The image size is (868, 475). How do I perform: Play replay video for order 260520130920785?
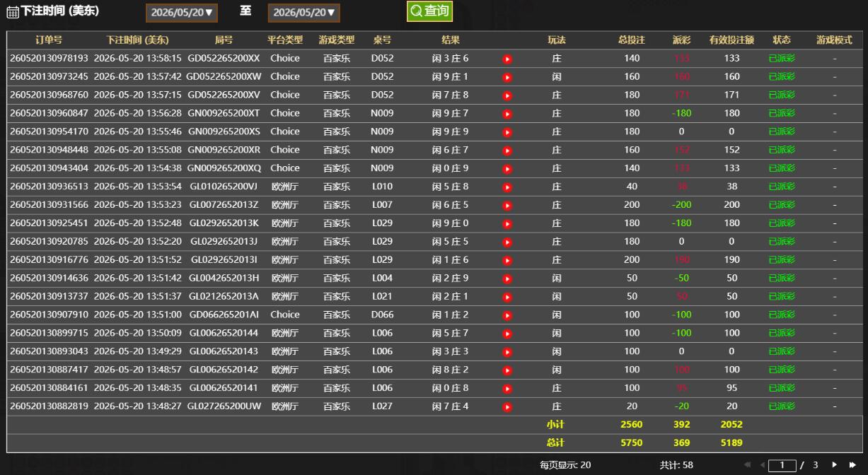(x=507, y=242)
